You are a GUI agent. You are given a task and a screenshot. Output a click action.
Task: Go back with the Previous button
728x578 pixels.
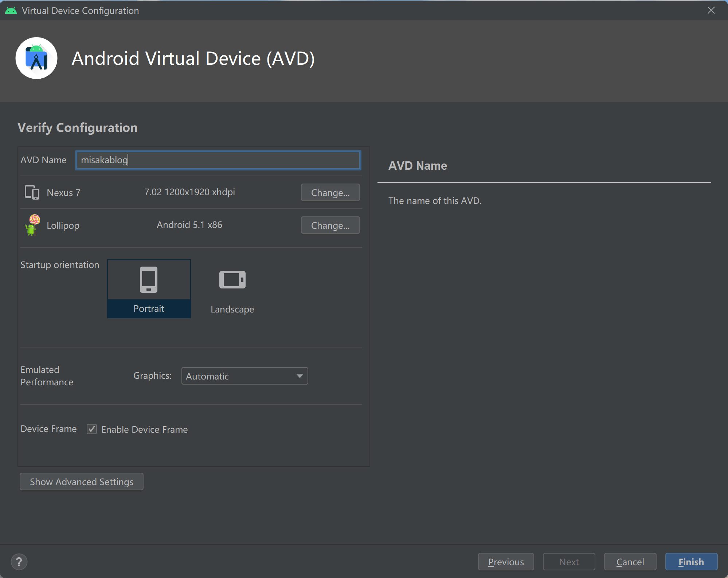(x=506, y=562)
